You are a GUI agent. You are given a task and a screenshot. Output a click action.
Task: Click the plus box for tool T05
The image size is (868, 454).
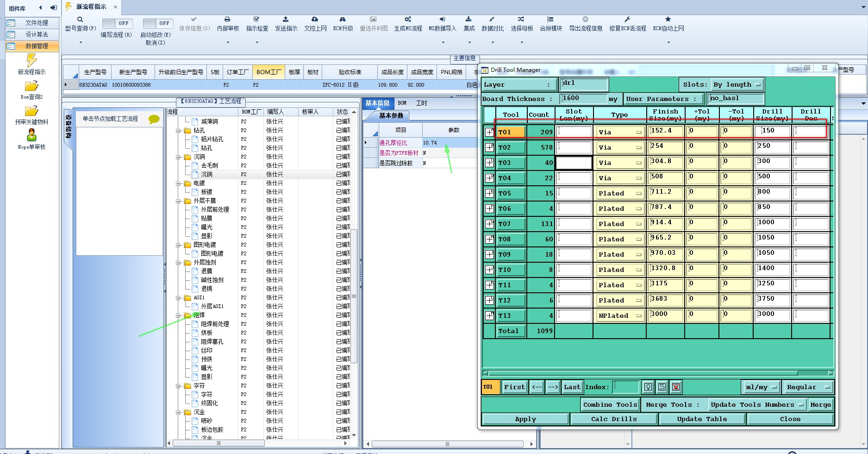(x=489, y=193)
